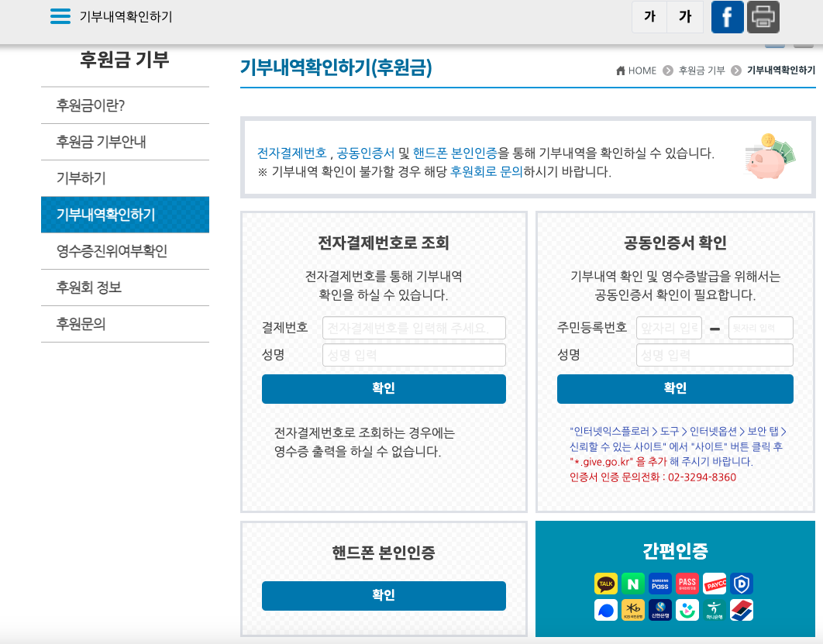Select the KakaoTalk simple authentication icon
The height and width of the screenshot is (644, 823).
[x=605, y=584]
